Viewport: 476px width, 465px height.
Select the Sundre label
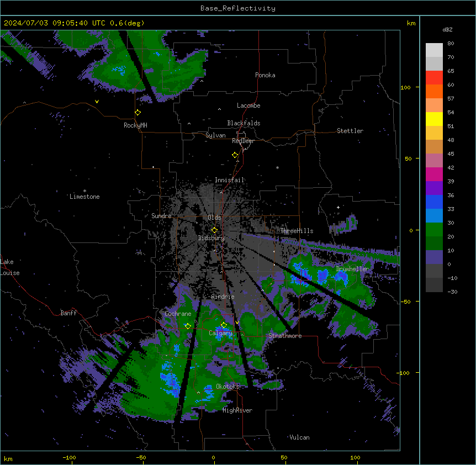pyautogui.click(x=161, y=216)
